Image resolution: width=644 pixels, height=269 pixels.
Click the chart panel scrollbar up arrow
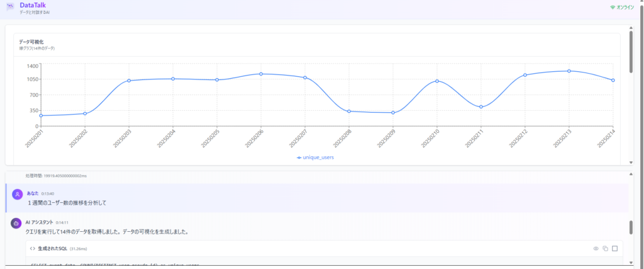[x=631, y=28]
